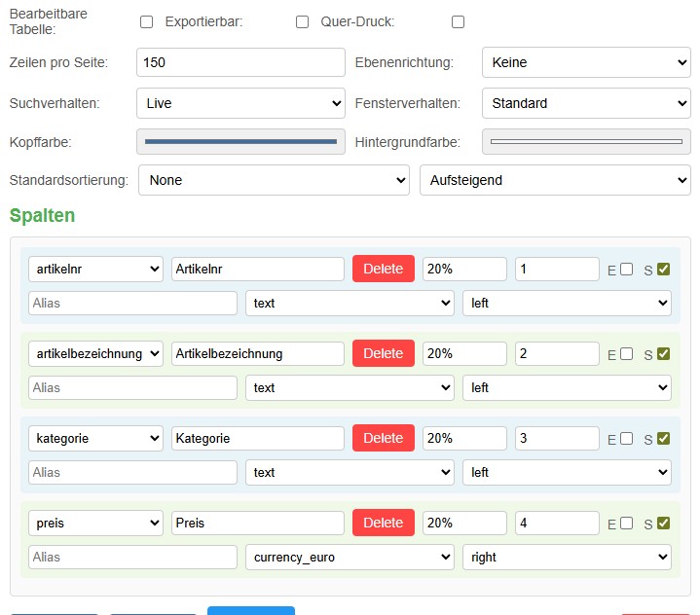This screenshot has width=700, height=615.
Task: Click the Zeilen pro Seite input field
Action: (x=240, y=62)
